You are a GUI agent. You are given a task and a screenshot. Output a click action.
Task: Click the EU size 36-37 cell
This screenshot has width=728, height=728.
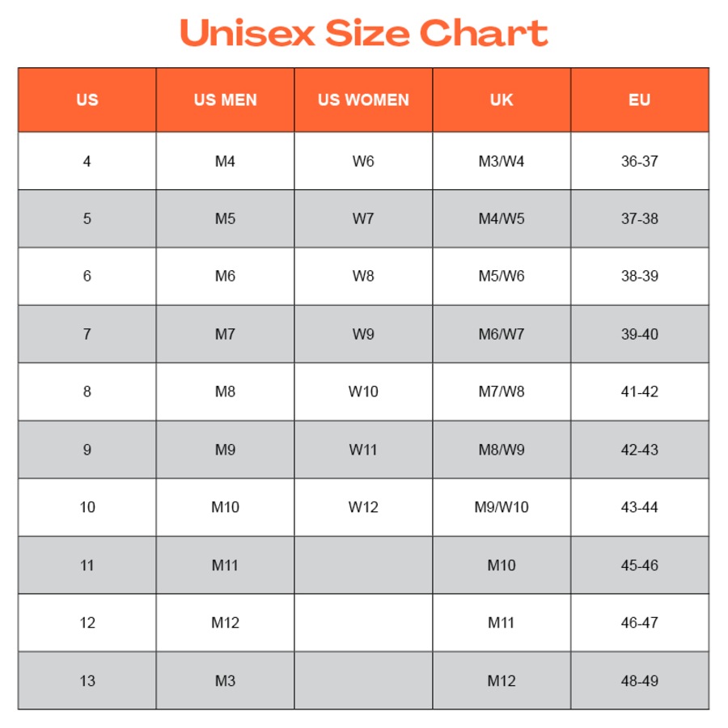pos(639,161)
